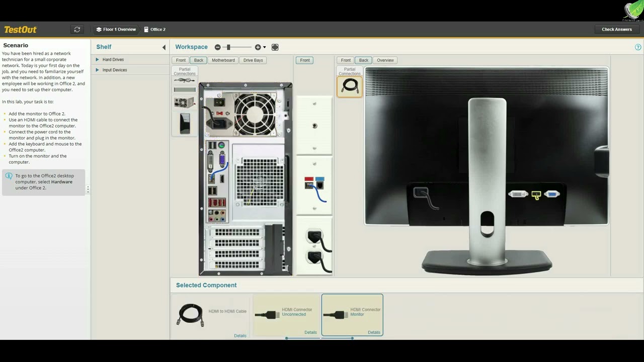Click the computer power cord connector
This screenshot has height=362, width=644.
point(219,124)
